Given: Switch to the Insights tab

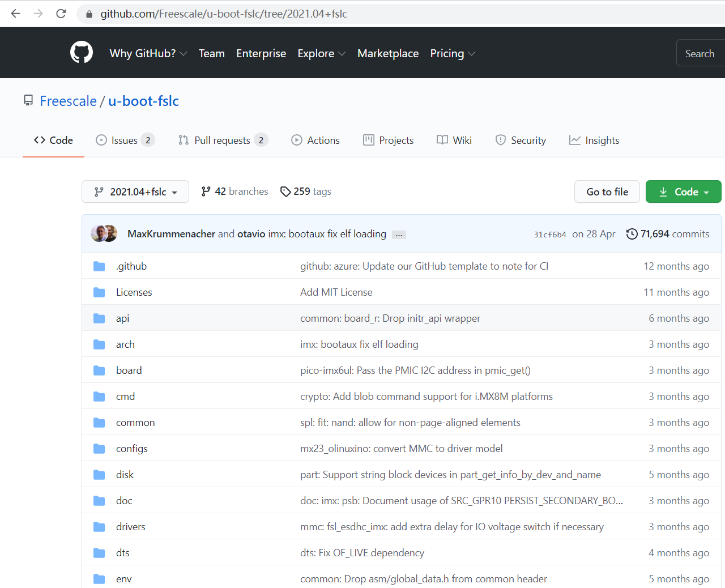Looking at the screenshot, I should [x=594, y=140].
